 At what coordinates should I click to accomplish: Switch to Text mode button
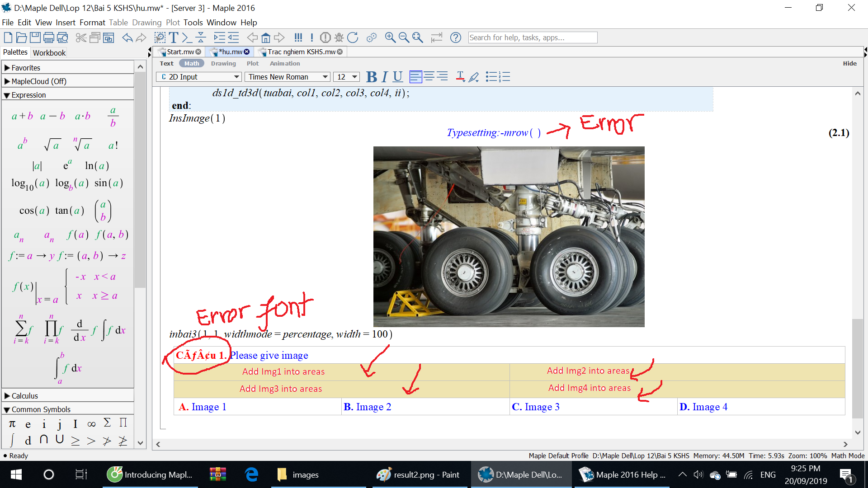click(166, 64)
